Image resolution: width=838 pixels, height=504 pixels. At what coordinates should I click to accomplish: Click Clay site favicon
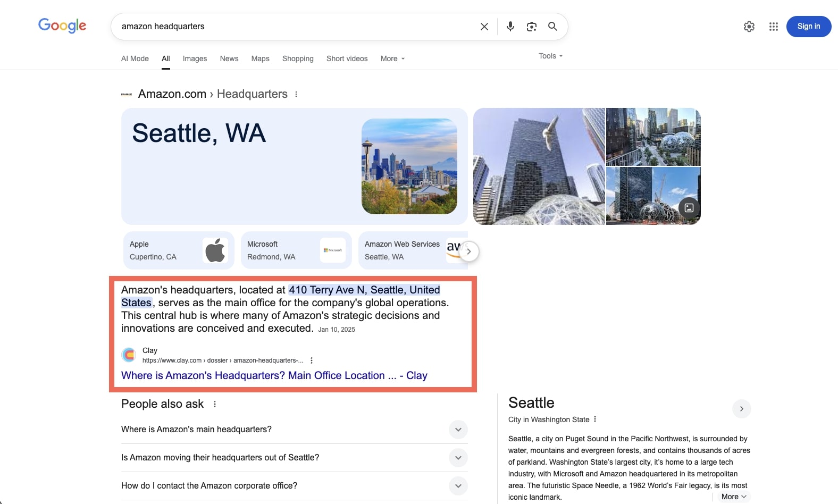129,355
